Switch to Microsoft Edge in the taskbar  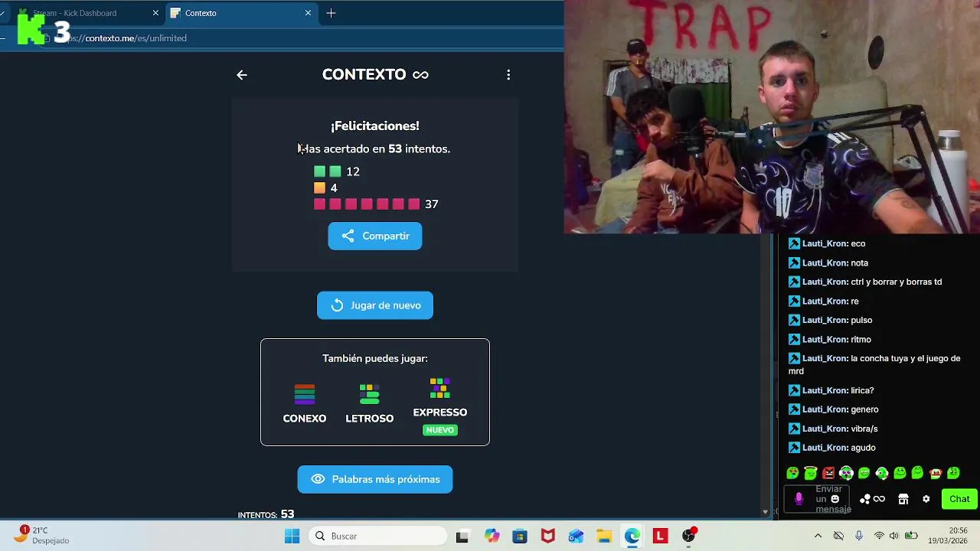click(632, 536)
